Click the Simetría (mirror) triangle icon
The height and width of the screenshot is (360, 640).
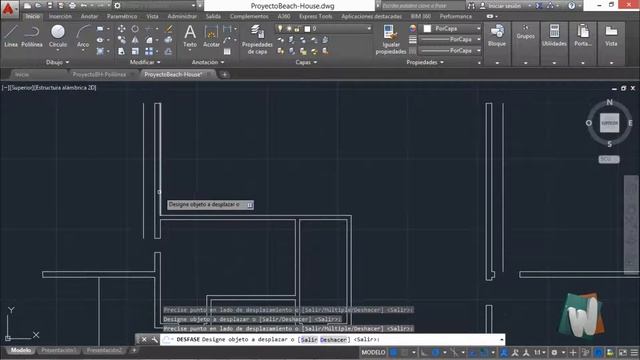pos(135,40)
